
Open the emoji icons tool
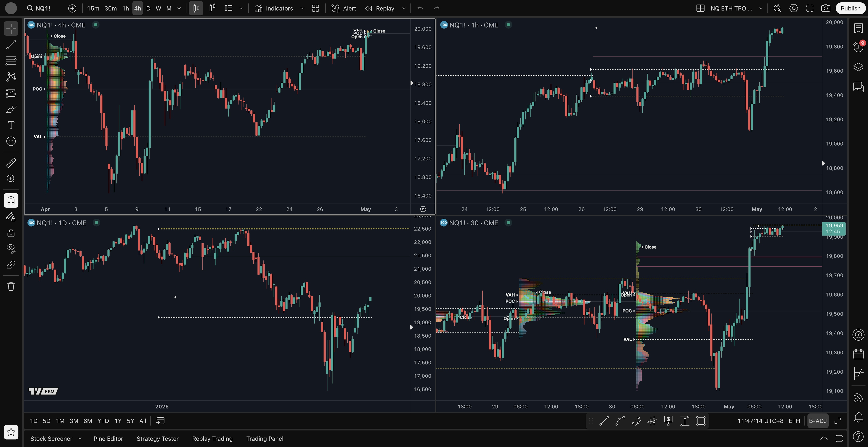(11, 141)
